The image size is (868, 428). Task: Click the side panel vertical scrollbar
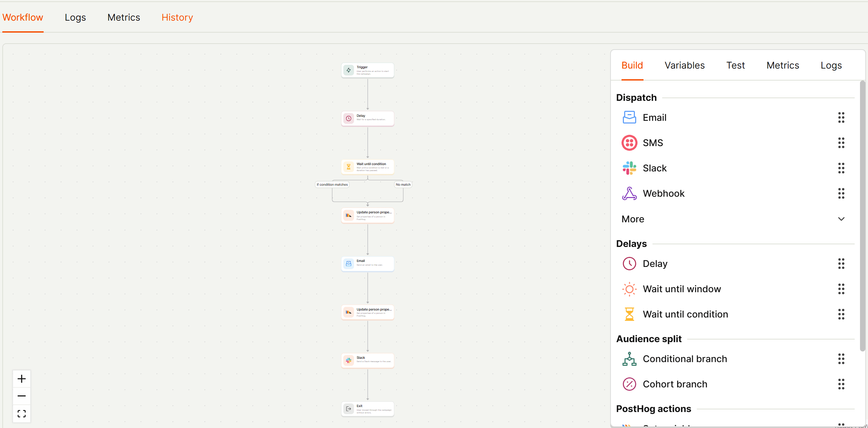point(862,216)
